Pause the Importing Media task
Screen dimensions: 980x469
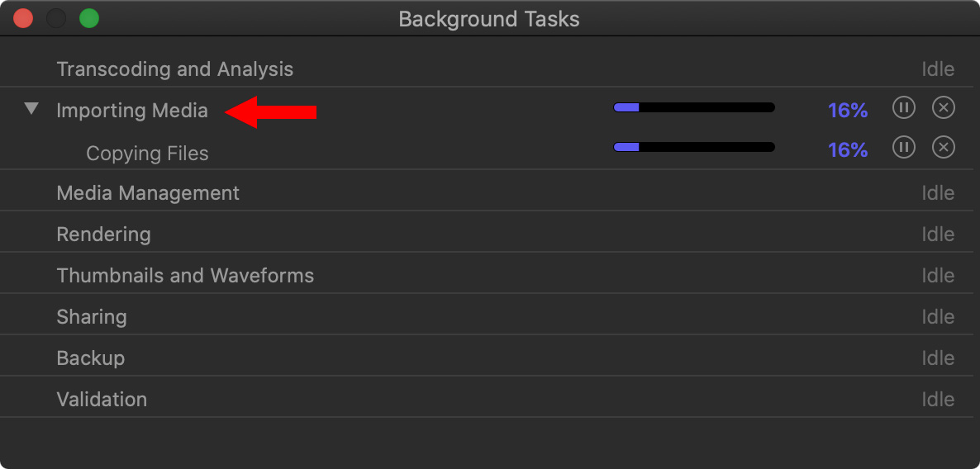(x=903, y=108)
